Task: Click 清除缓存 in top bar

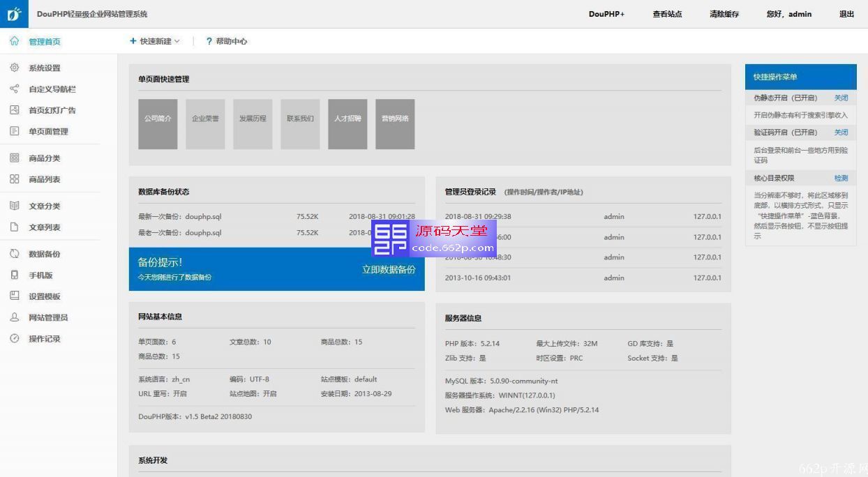Action: pos(724,14)
